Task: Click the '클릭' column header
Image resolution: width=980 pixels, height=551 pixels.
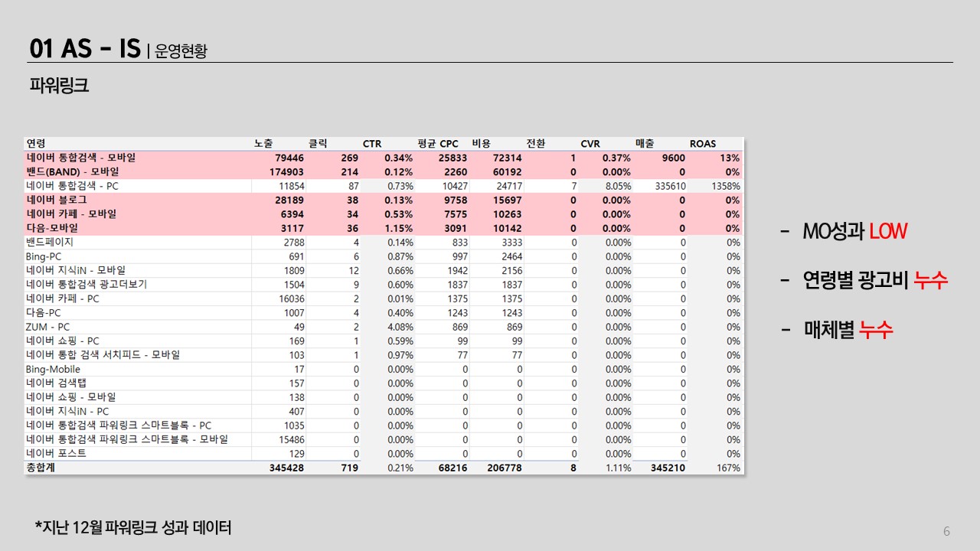Action: click(x=317, y=143)
